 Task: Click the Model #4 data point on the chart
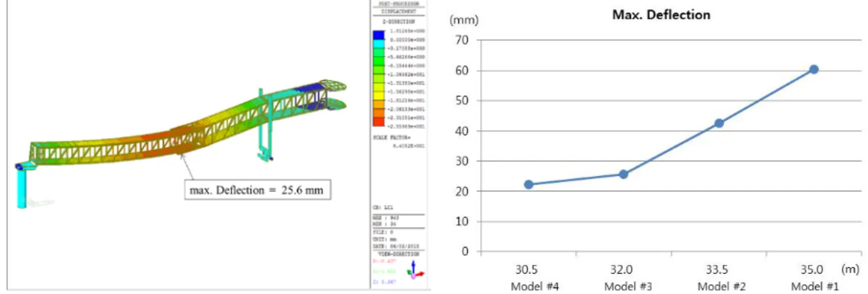click(x=529, y=184)
